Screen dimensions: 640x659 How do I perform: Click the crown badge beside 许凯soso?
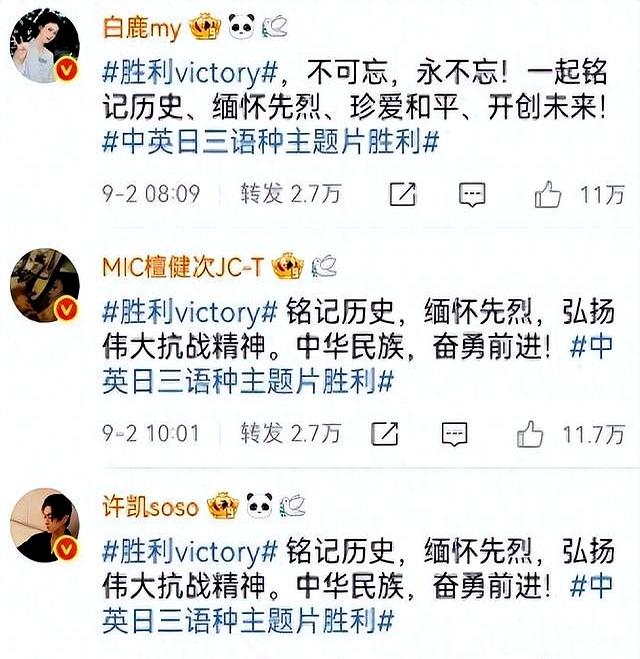[x=223, y=505]
